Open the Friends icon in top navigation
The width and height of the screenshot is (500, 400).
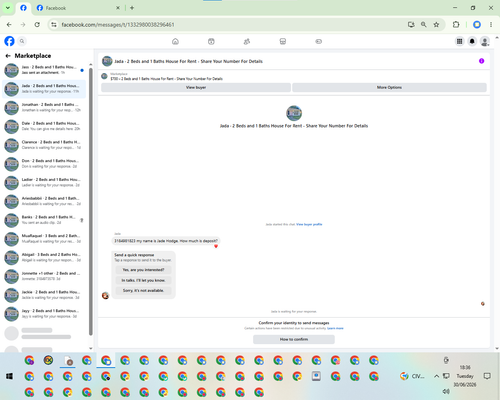247,41
